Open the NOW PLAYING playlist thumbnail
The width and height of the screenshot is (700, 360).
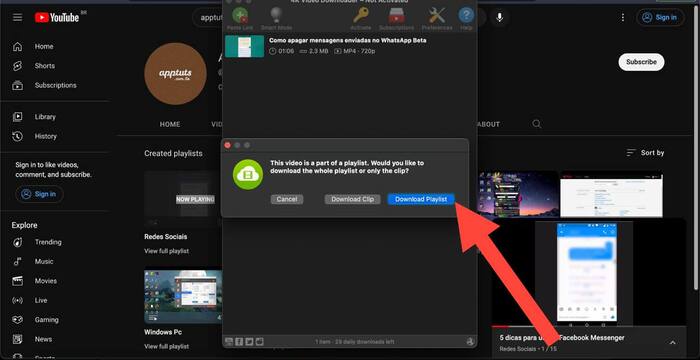coord(183,199)
